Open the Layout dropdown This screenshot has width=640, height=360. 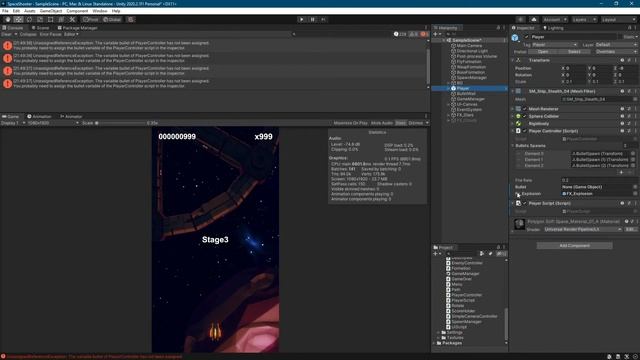pos(618,19)
